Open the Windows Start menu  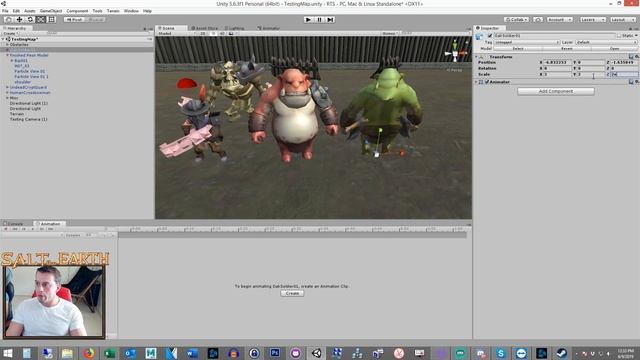click(x=8, y=353)
